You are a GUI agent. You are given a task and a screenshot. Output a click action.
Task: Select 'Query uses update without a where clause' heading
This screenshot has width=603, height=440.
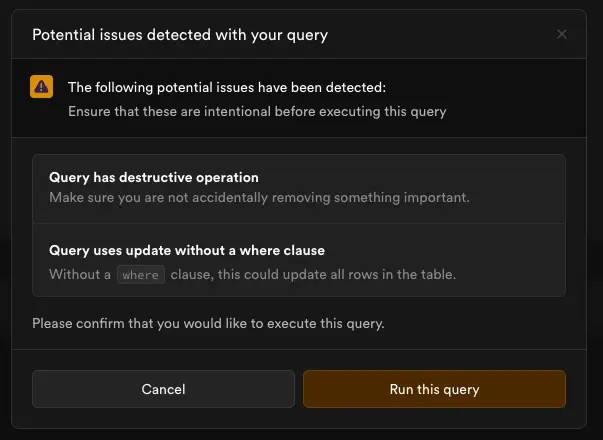[187, 250]
